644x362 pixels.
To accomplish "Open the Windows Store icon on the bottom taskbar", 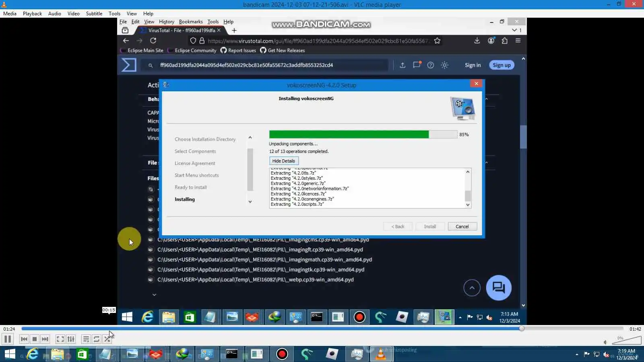I will [82, 354].
